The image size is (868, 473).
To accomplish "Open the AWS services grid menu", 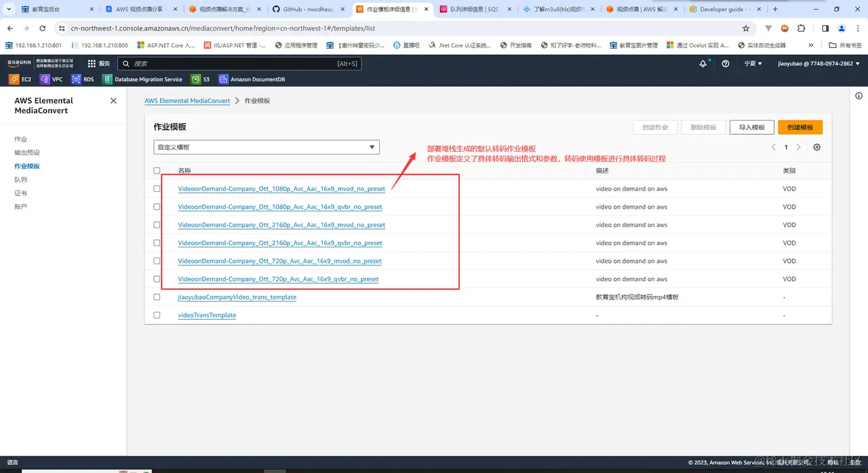I will [x=92, y=63].
